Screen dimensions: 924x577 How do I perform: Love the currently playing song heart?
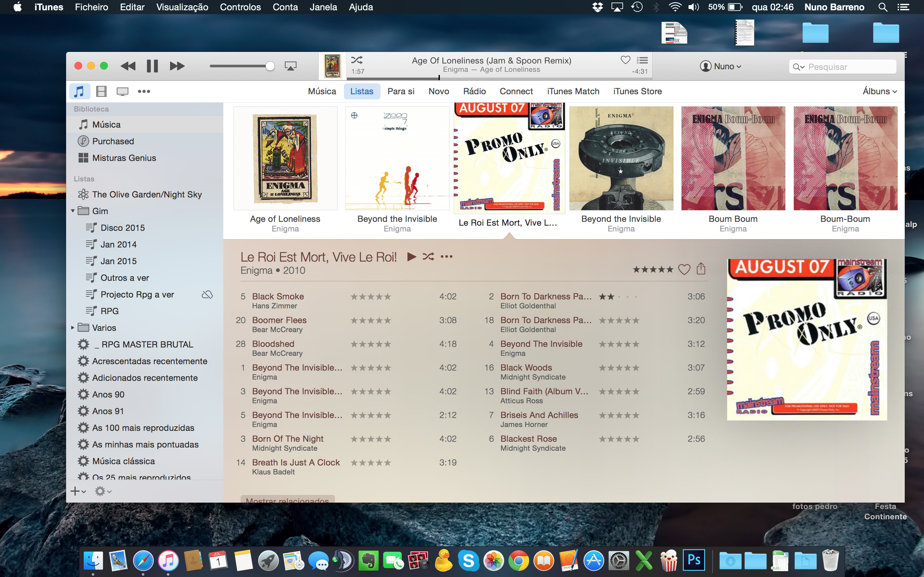(x=625, y=60)
